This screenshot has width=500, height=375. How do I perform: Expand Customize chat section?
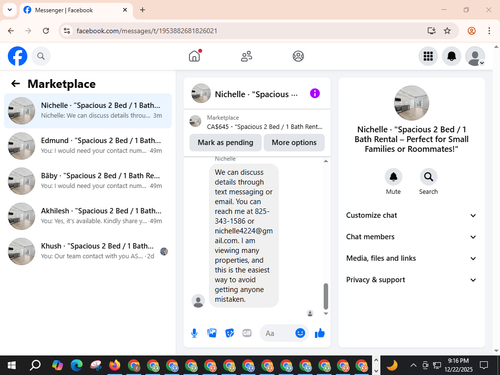[x=411, y=215]
